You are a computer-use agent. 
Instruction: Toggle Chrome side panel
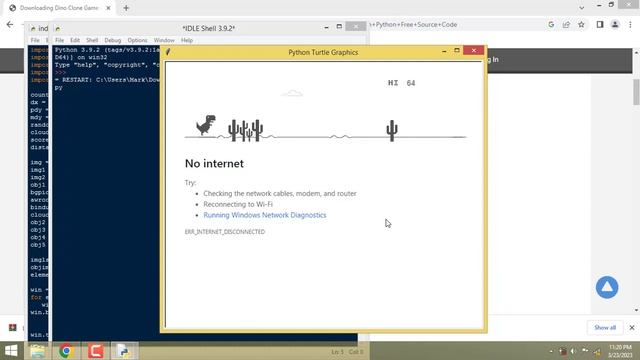point(600,24)
